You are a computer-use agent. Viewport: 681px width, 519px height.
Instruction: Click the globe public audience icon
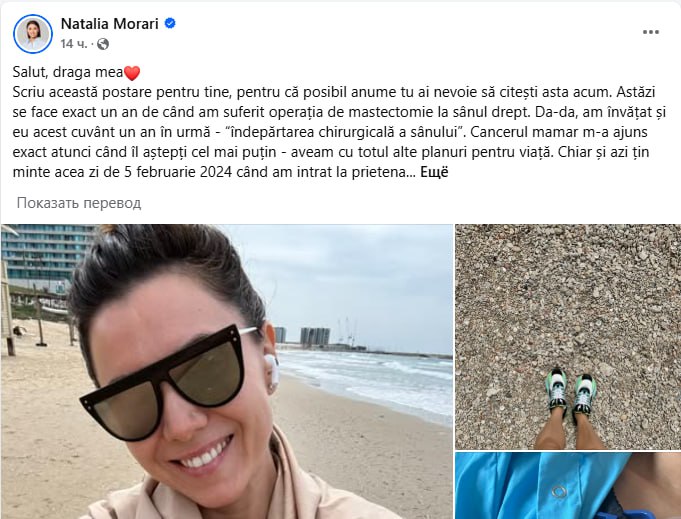coord(103,44)
